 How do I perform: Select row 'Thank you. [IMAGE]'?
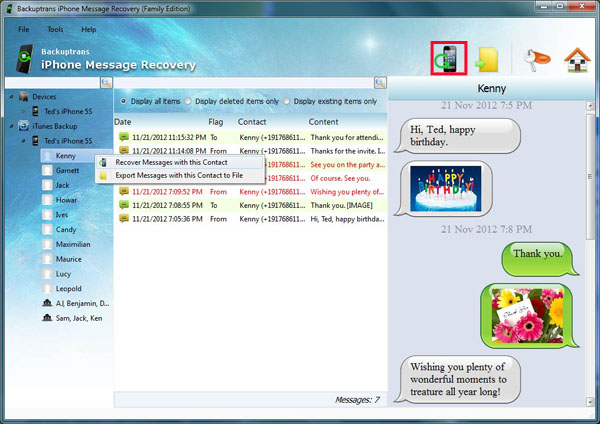[251, 205]
